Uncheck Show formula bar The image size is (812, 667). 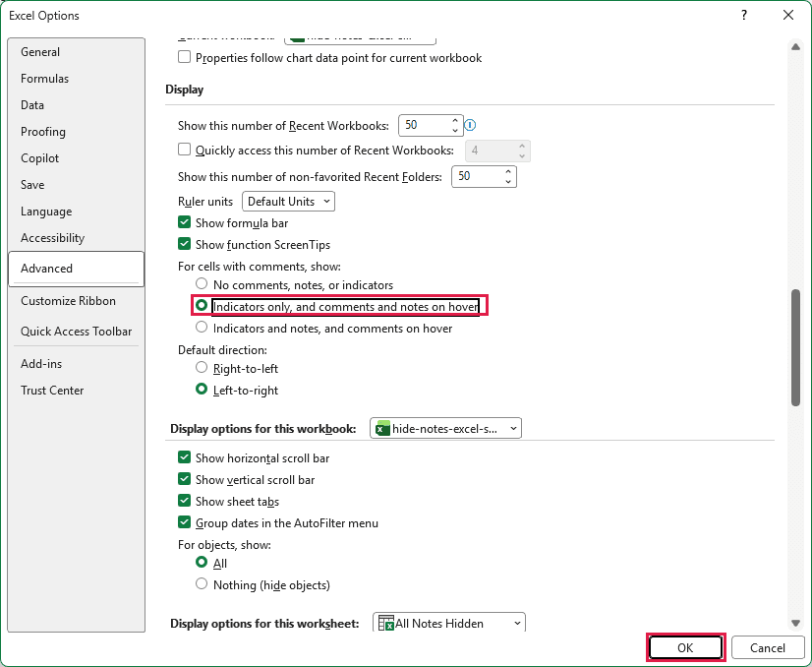[185, 223]
